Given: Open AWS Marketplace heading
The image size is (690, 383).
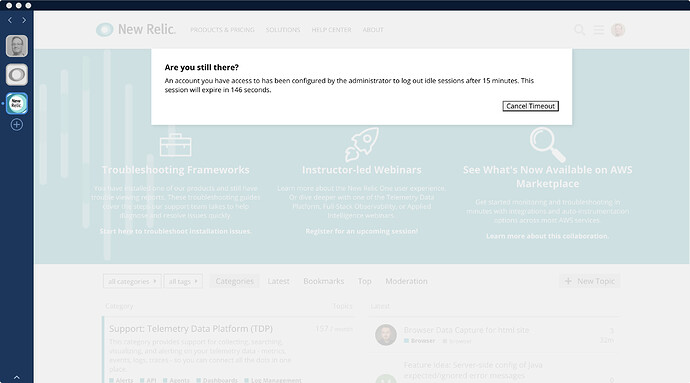Looking at the screenshot, I should click(547, 177).
